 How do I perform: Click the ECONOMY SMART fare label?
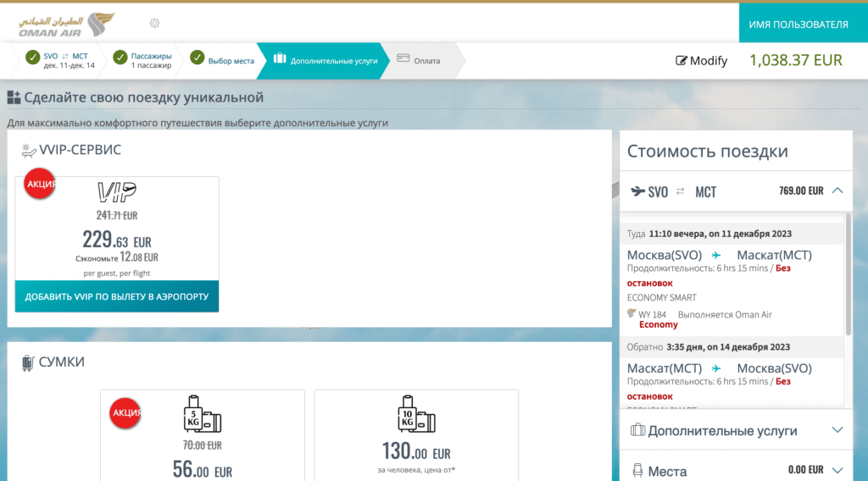pyautogui.click(x=661, y=297)
